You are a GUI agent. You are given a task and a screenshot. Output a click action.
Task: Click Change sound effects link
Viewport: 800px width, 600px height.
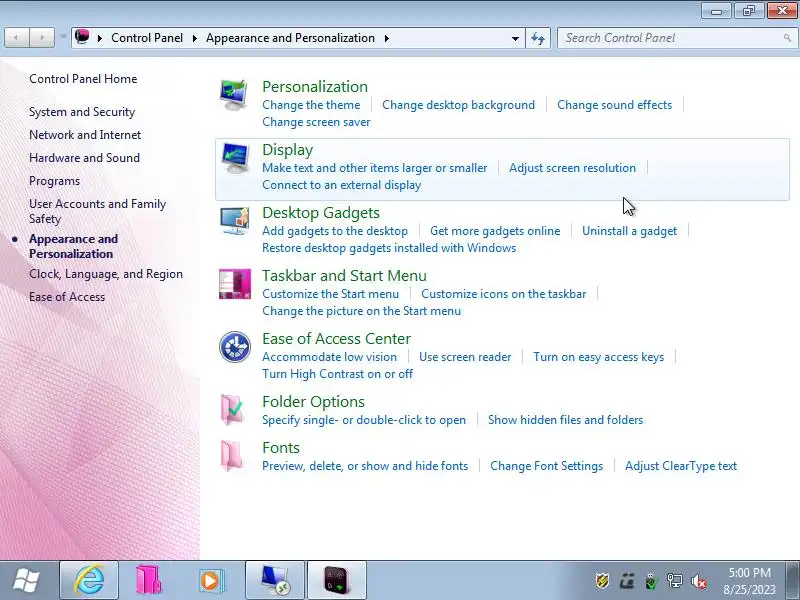614,105
